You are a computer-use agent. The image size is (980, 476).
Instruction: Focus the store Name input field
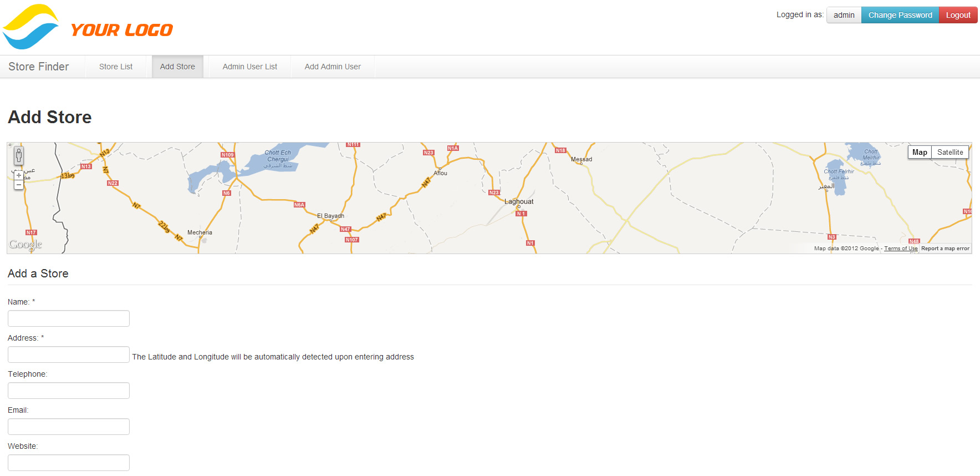tap(69, 318)
